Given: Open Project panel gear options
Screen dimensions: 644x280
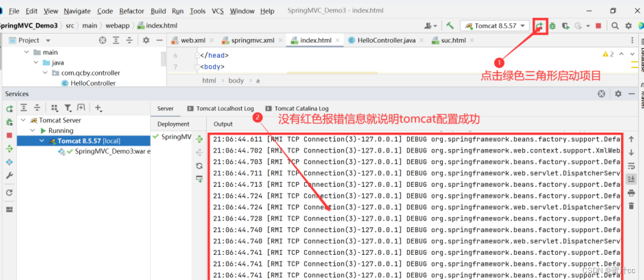Looking at the screenshot, I should [x=146, y=40].
